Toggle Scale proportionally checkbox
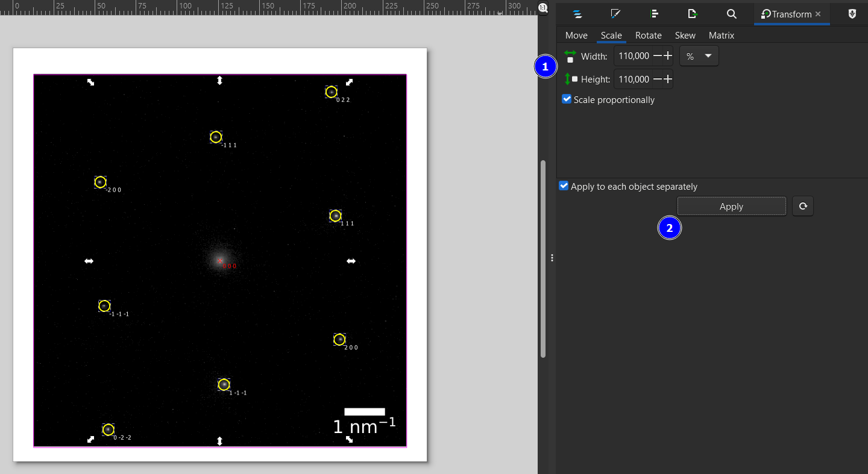The height and width of the screenshot is (474, 868). [x=567, y=99]
